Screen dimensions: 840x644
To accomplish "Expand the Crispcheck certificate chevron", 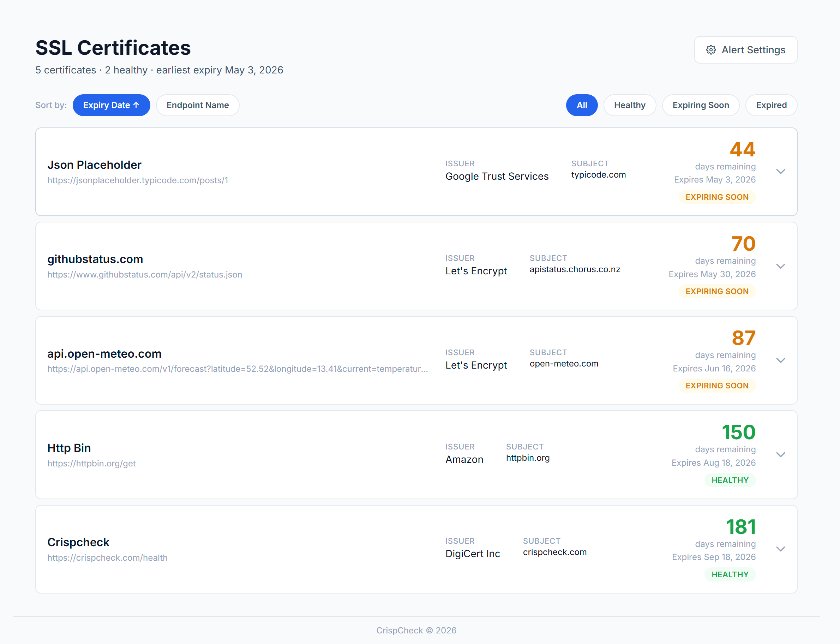I will pyautogui.click(x=781, y=549).
